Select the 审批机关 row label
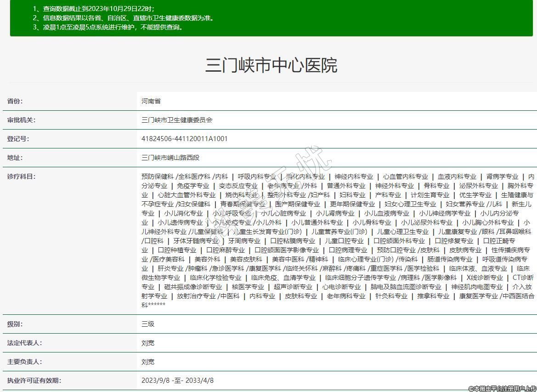The image size is (537, 392). 21,120
